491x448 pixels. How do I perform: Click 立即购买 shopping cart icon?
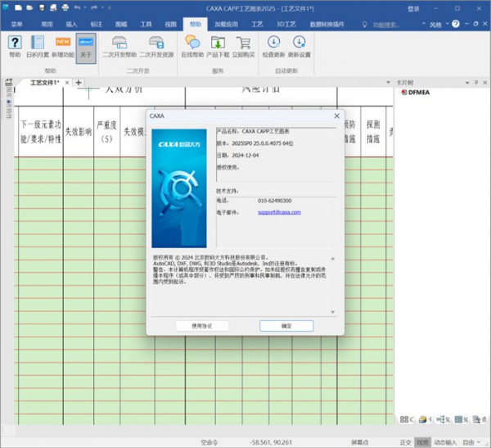coord(243,47)
